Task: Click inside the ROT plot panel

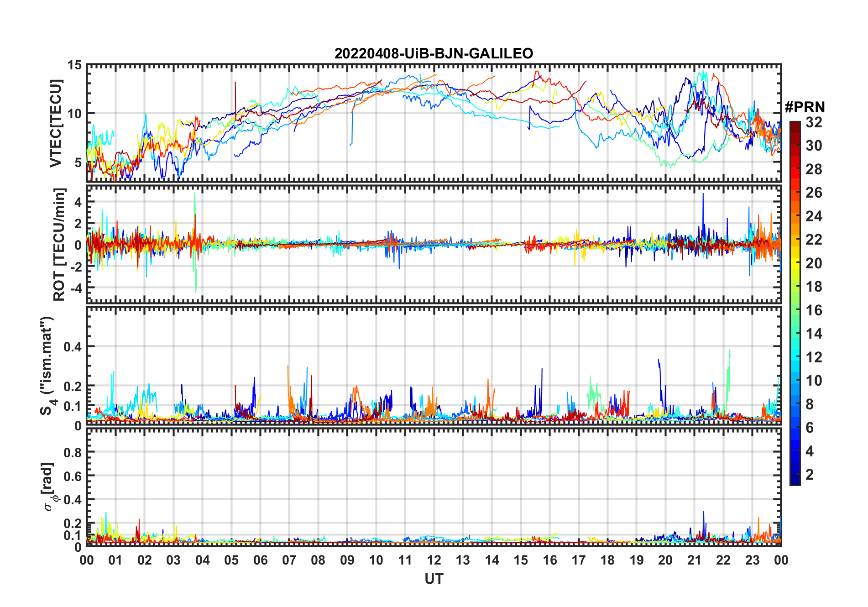Action: [x=434, y=244]
